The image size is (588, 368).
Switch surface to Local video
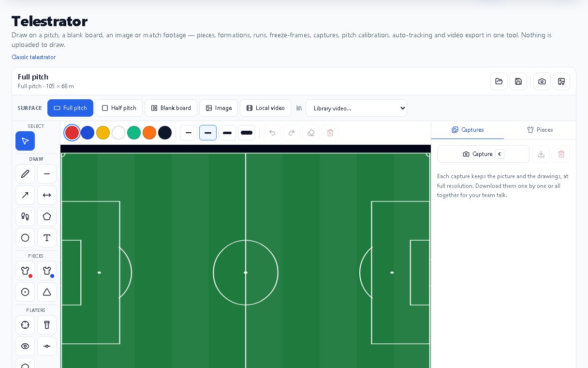(x=265, y=108)
